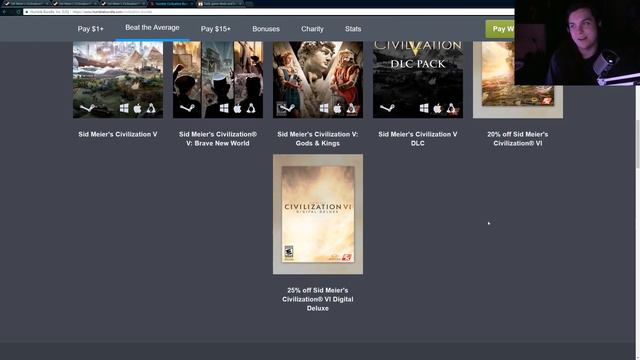The height and width of the screenshot is (360, 640).
Task: Click Apple icon on Civilization V DLC Pack card
Action: 438,108
